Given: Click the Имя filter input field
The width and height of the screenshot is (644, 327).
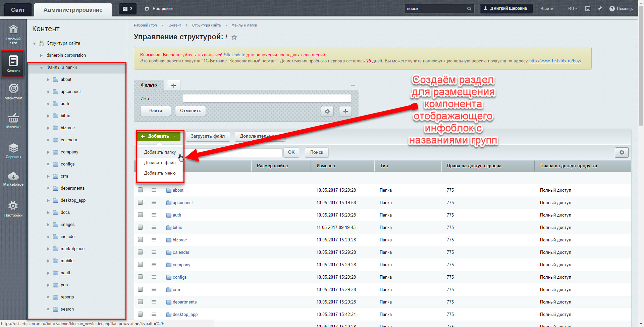Looking at the screenshot, I should (x=267, y=98).
